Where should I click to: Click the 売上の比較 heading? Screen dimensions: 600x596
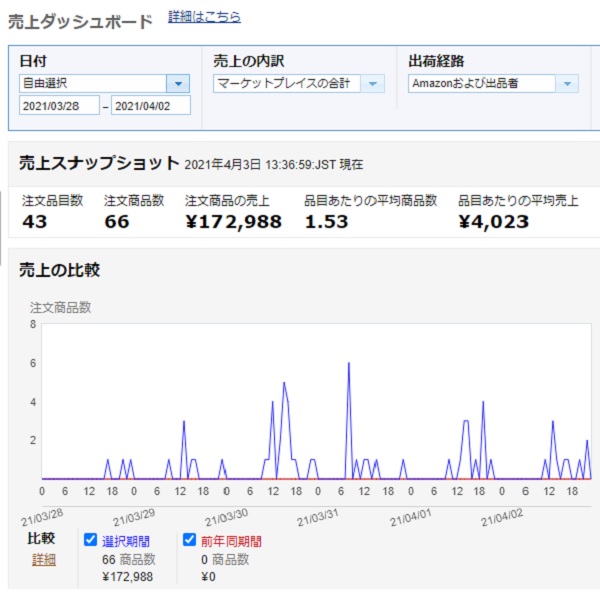point(60,270)
